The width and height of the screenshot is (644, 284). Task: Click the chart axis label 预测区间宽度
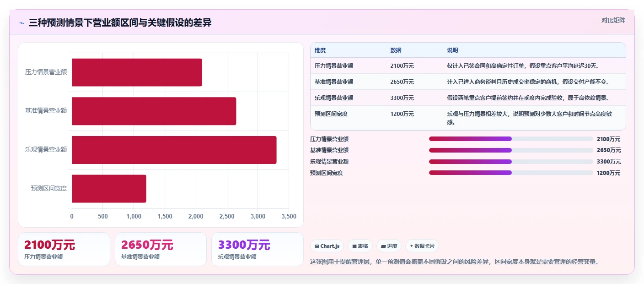(x=49, y=188)
